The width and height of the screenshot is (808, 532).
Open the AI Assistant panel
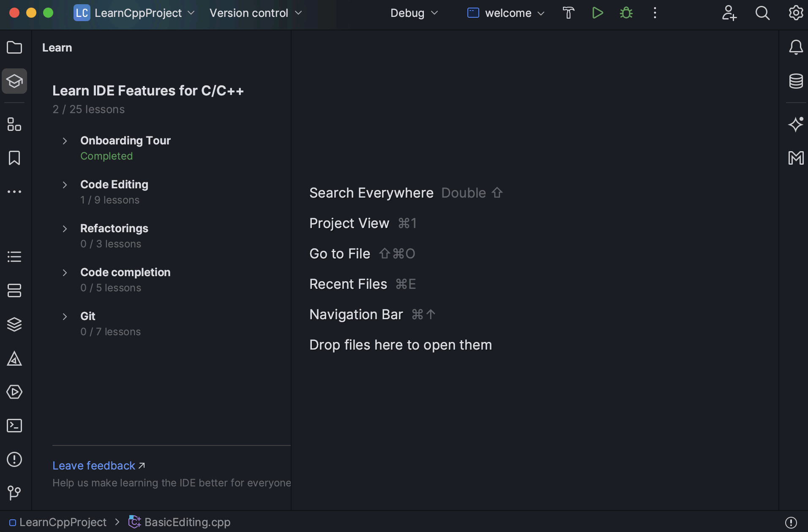click(796, 125)
